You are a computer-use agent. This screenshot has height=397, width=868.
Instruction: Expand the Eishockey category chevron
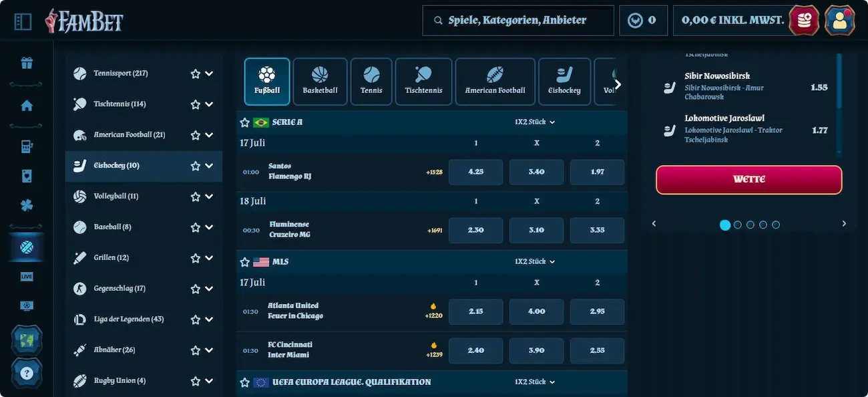(209, 166)
